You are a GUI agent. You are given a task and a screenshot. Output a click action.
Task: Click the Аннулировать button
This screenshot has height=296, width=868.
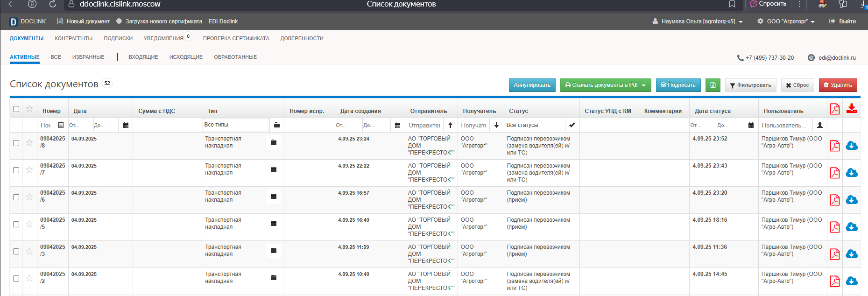(x=532, y=85)
